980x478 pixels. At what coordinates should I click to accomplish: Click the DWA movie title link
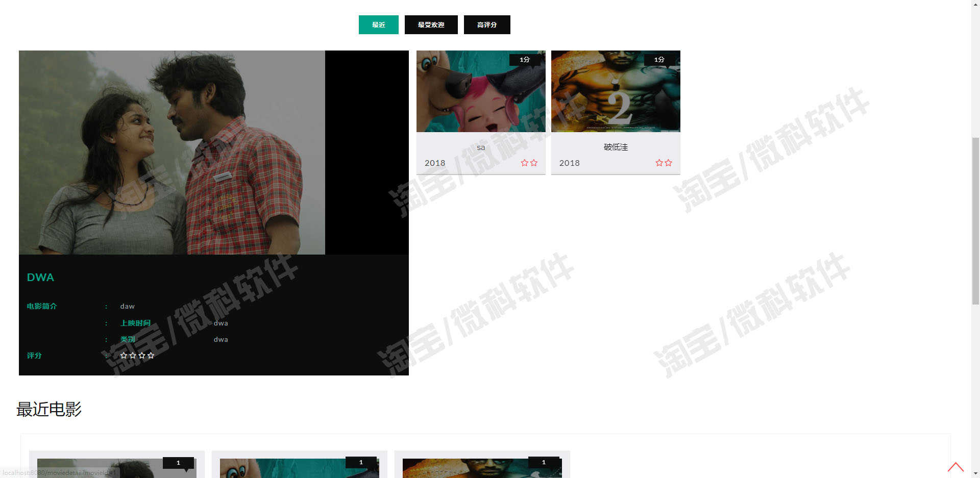40,277
